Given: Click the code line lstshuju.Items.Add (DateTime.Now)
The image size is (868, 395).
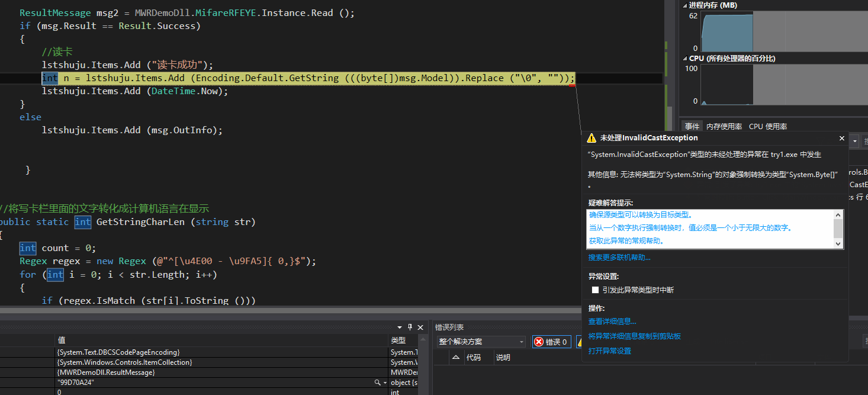Looking at the screenshot, I should tap(135, 91).
